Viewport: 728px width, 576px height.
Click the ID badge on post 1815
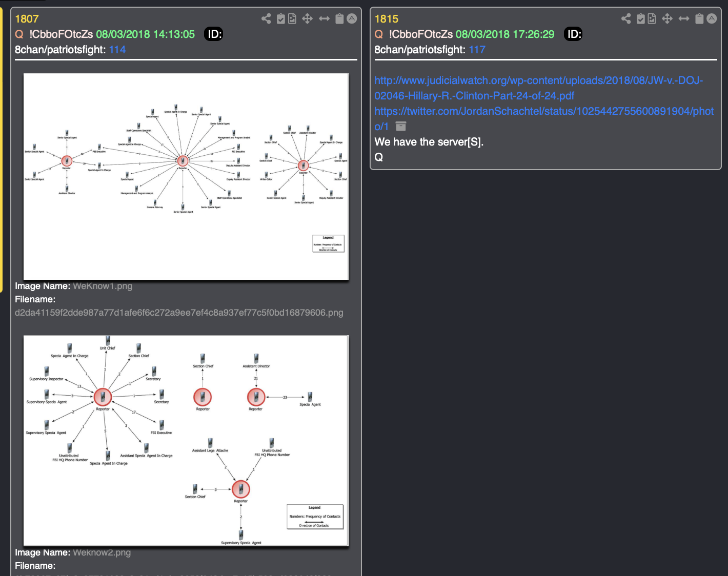tap(573, 34)
